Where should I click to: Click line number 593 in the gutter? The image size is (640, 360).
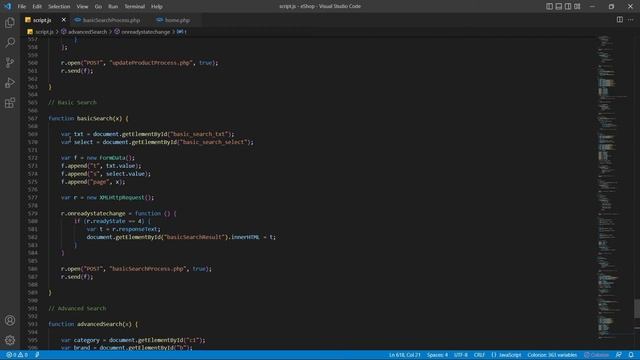click(33, 324)
